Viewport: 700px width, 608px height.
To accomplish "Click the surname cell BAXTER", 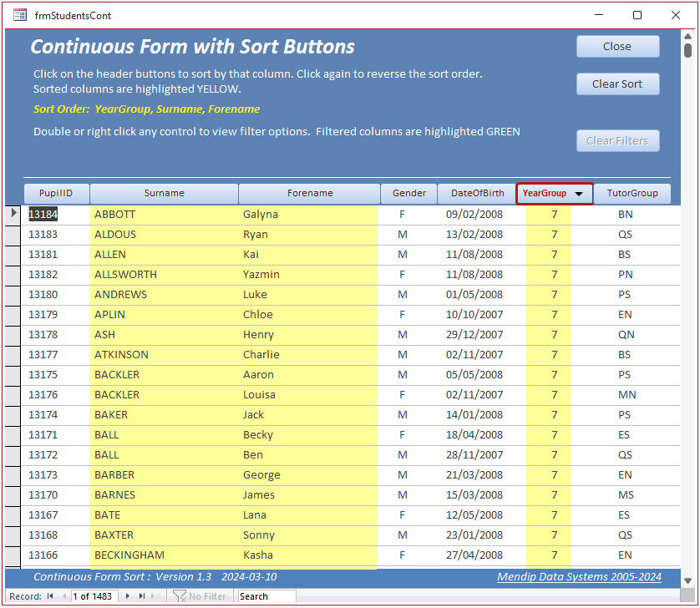I will [x=164, y=535].
